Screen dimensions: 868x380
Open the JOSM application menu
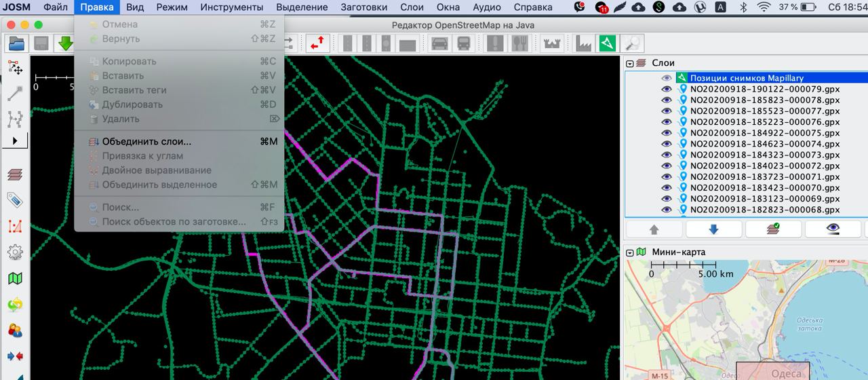tap(16, 7)
